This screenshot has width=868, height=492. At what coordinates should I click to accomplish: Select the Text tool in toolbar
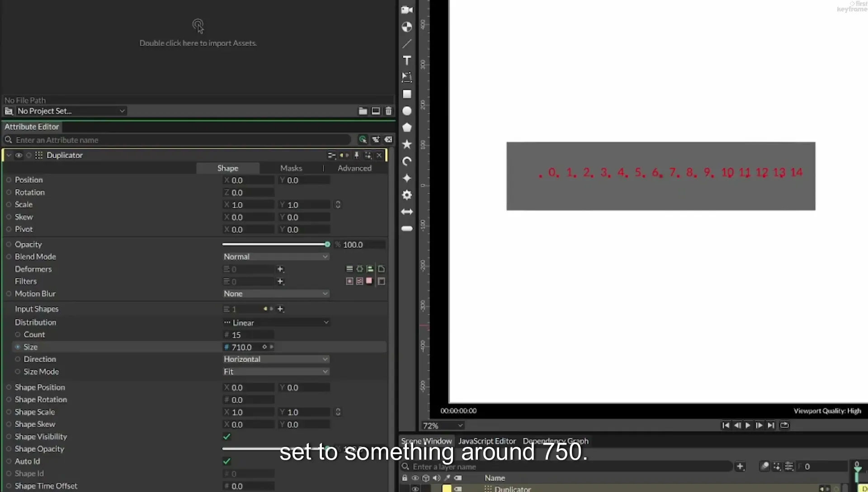coord(407,61)
